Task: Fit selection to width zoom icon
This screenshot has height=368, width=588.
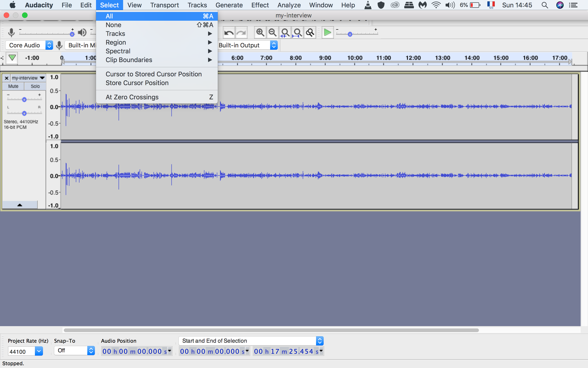Action: pyautogui.click(x=285, y=32)
